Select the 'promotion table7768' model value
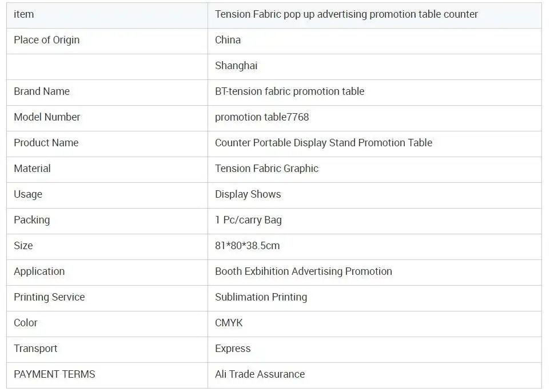558x392 pixels. 262,117
